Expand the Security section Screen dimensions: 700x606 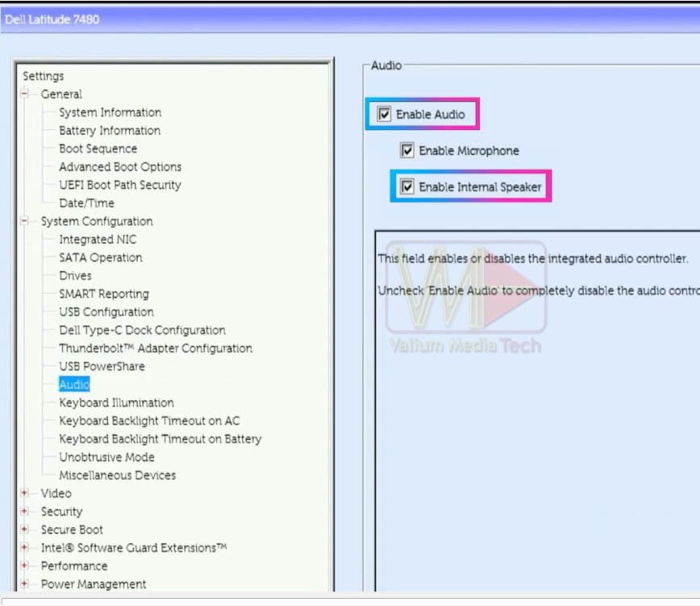pyautogui.click(x=24, y=512)
